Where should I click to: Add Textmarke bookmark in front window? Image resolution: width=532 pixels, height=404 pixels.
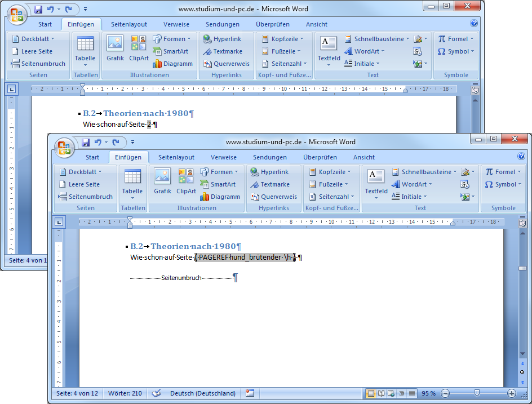click(x=270, y=184)
